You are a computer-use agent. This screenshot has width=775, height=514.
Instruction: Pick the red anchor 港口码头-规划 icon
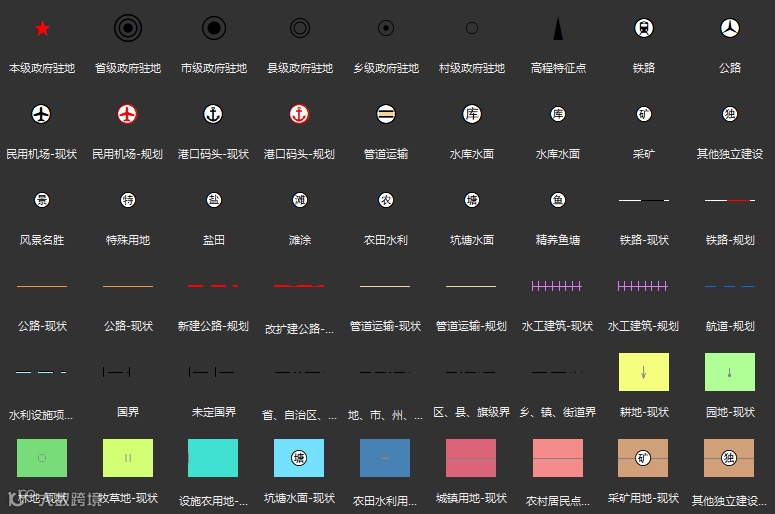[299, 114]
